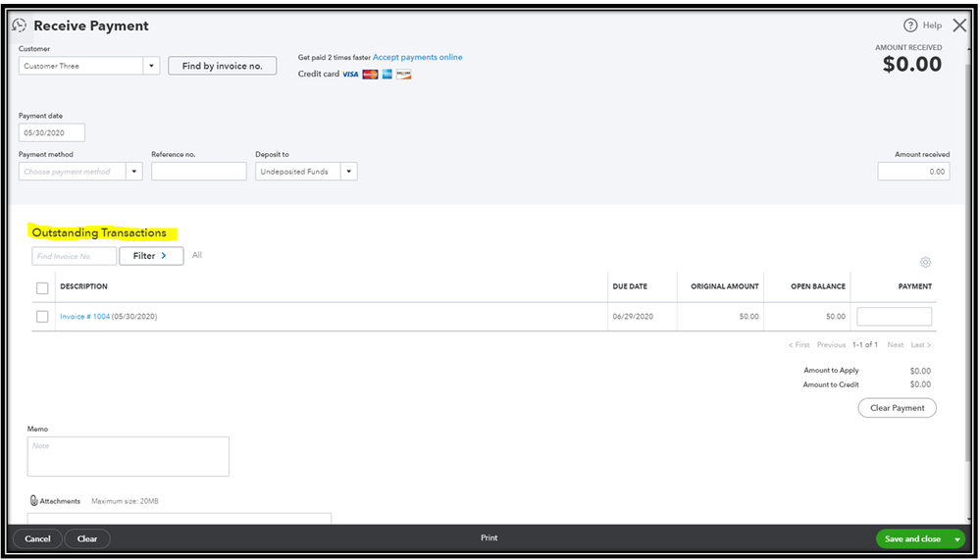The height and width of the screenshot is (560, 980).
Task: Click the attachments drop area box
Action: click(x=180, y=519)
